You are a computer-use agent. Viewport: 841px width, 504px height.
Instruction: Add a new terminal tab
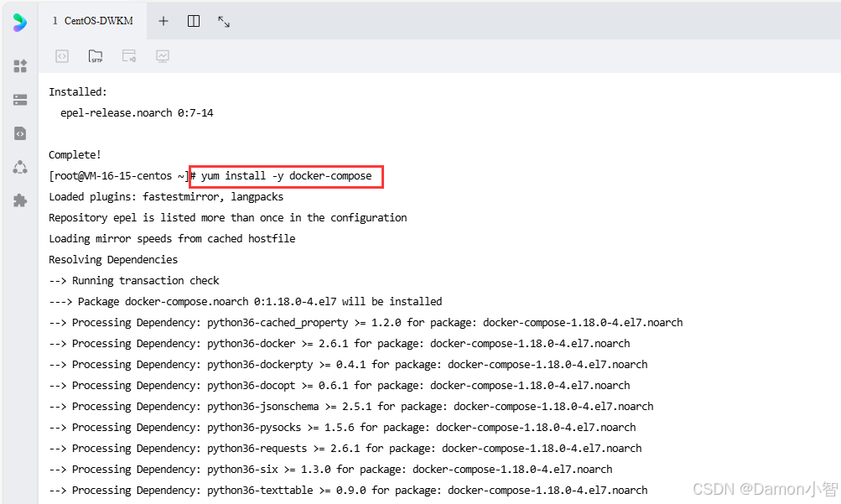pyautogui.click(x=164, y=21)
